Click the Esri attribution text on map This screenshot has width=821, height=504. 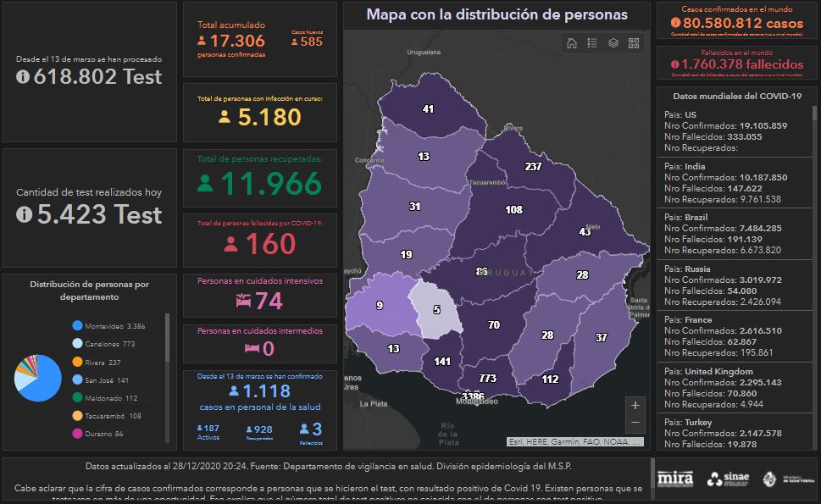(x=574, y=441)
